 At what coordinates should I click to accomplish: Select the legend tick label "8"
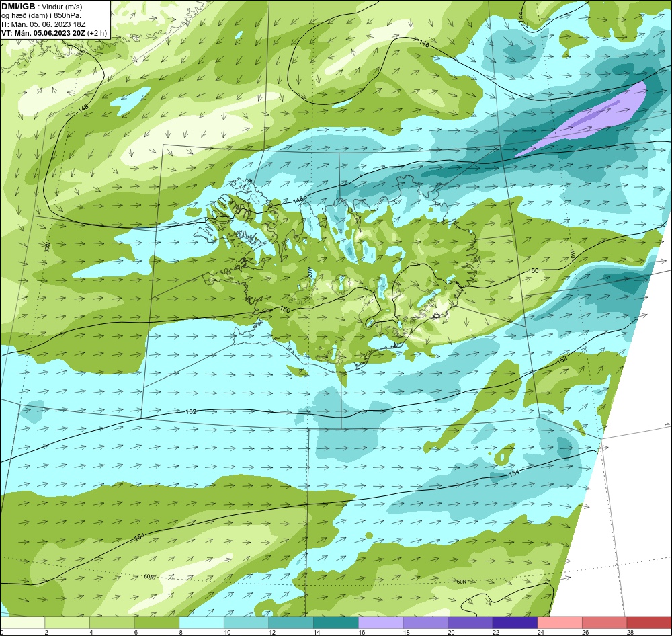point(181,632)
